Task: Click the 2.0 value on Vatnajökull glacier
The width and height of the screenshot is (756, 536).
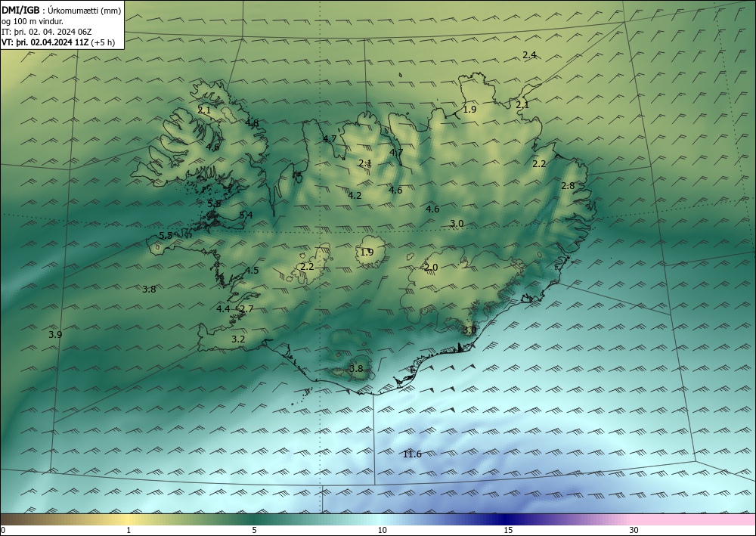Action: [x=431, y=268]
